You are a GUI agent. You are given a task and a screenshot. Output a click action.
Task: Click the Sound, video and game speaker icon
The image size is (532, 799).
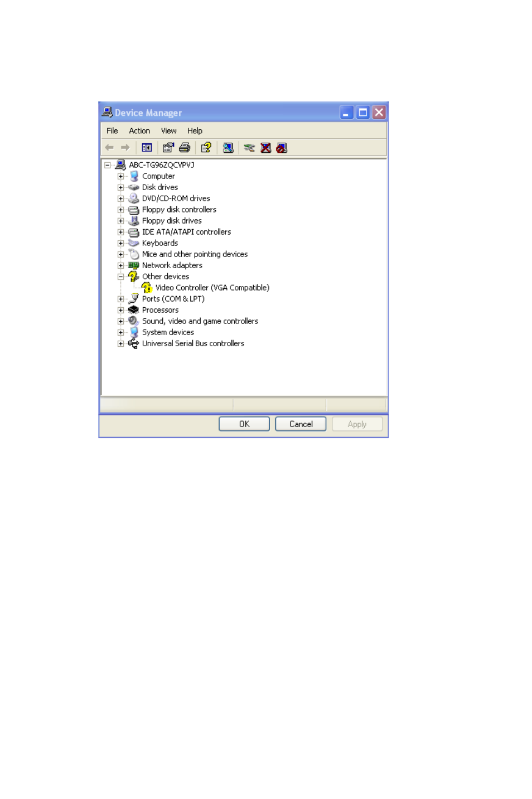tap(134, 321)
